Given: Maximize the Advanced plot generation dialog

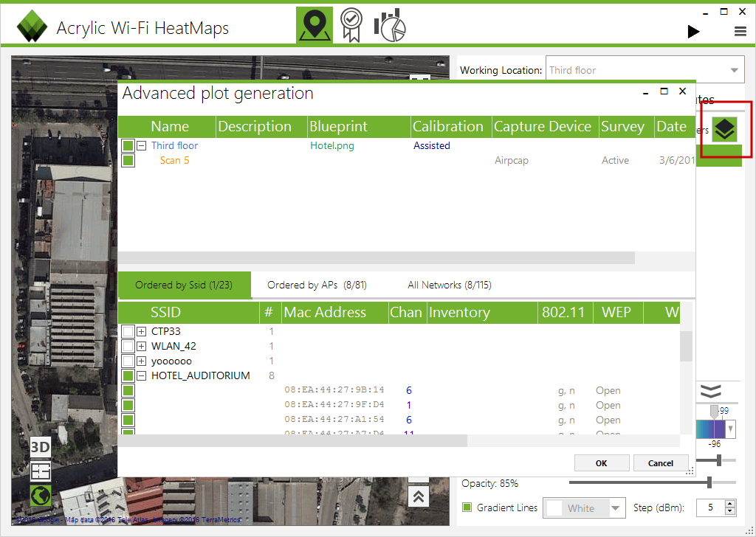Looking at the screenshot, I should pos(664,91).
